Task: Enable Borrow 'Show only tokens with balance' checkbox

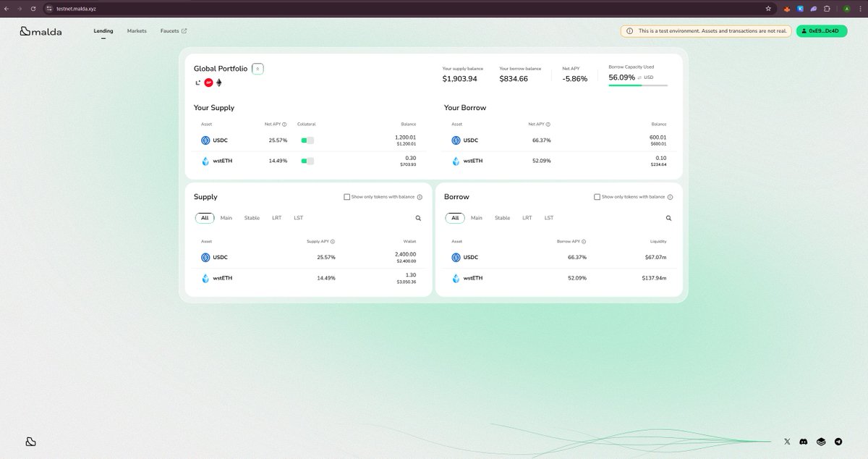Action: 597,197
